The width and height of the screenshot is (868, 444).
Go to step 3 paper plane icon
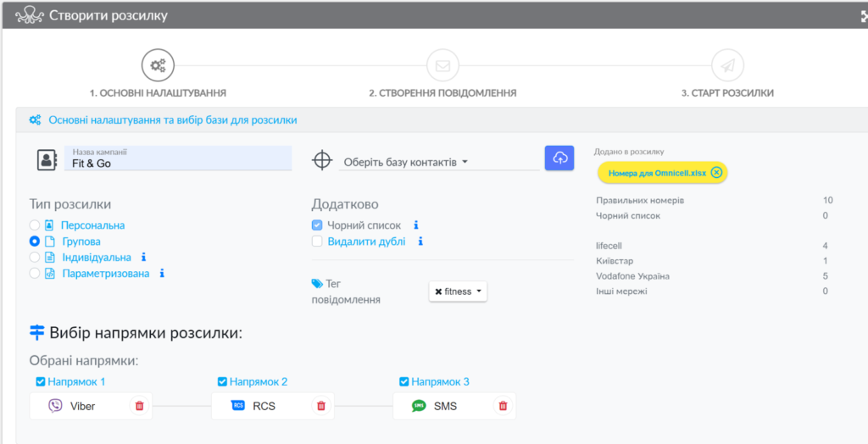pyautogui.click(x=727, y=65)
